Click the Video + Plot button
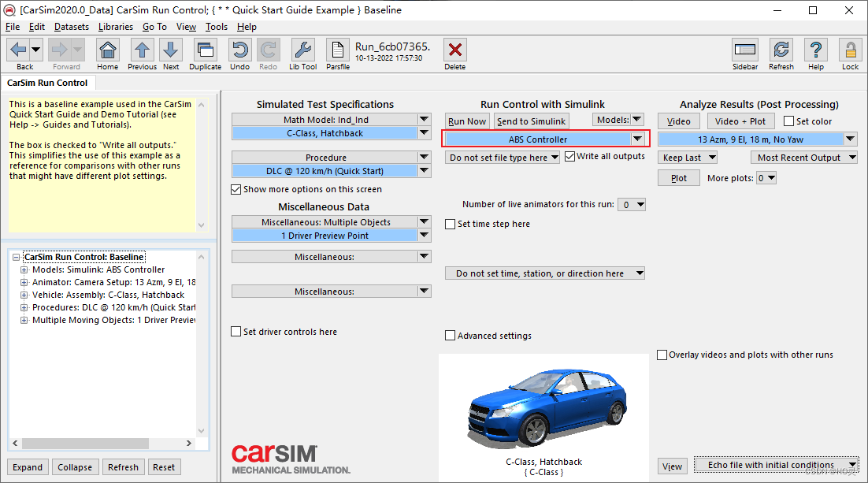 tap(740, 121)
